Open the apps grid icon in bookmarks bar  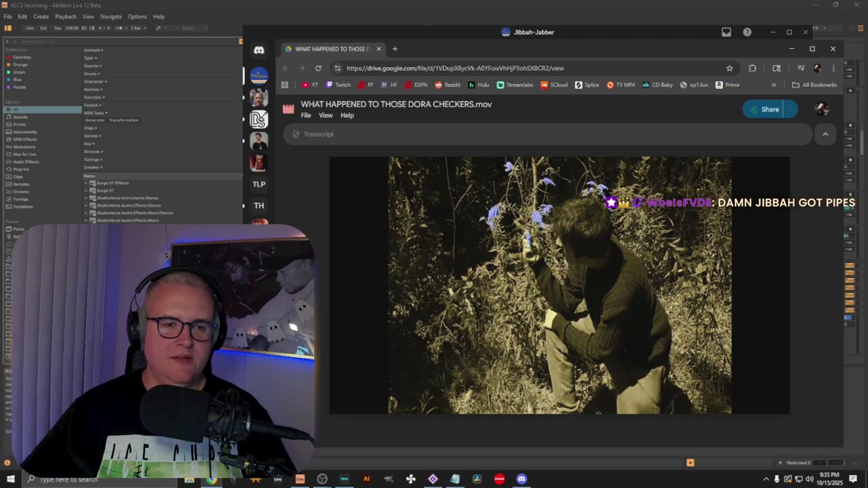tap(285, 85)
